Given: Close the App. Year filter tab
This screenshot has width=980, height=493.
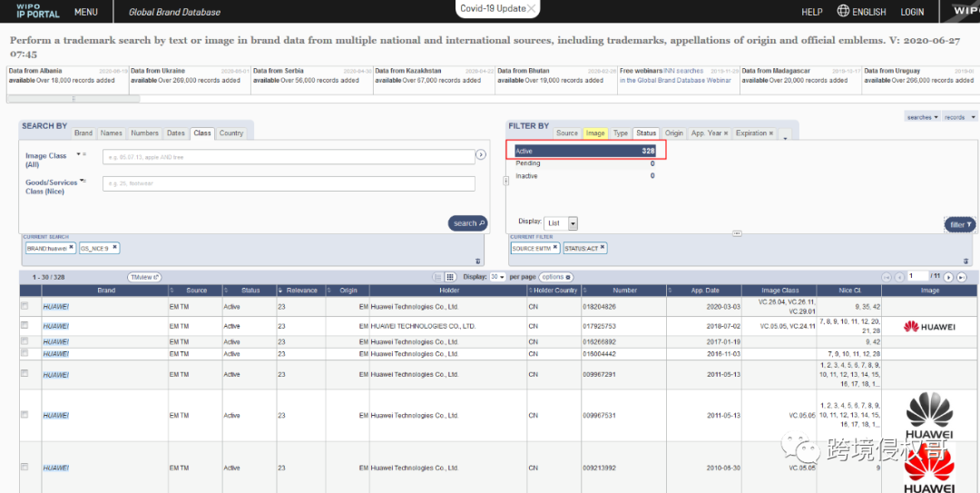Looking at the screenshot, I should tap(726, 133).
